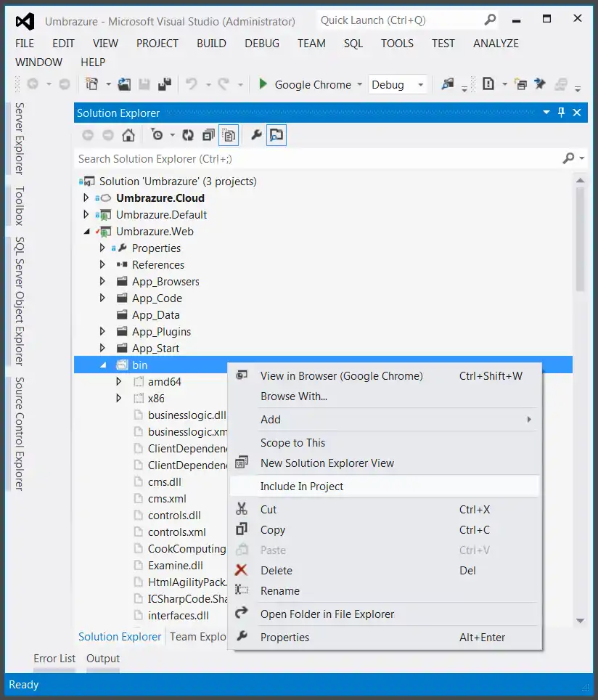Viewport: 598px width, 700px height.
Task: Click the Copy icon in context menu
Action: pyautogui.click(x=242, y=529)
